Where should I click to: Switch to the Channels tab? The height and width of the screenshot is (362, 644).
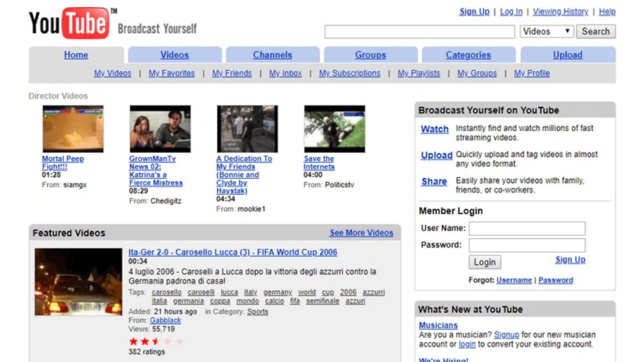pyautogui.click(x=272, y=55)
